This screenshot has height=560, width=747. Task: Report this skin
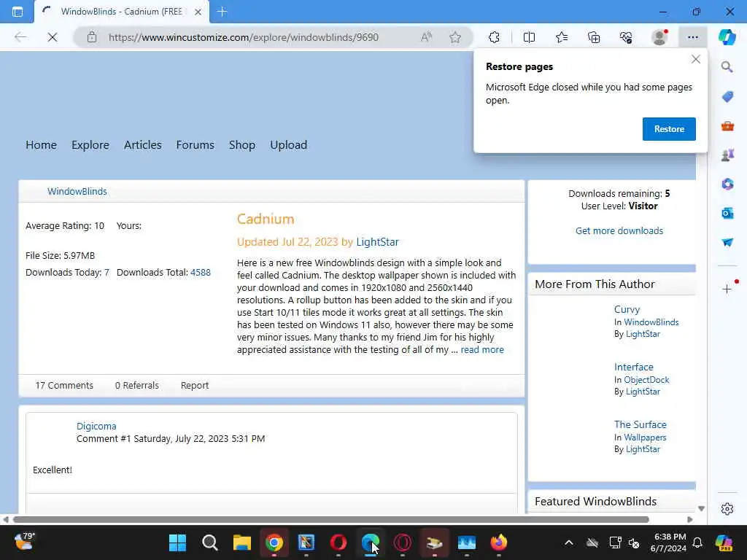(x=194, y=385)
